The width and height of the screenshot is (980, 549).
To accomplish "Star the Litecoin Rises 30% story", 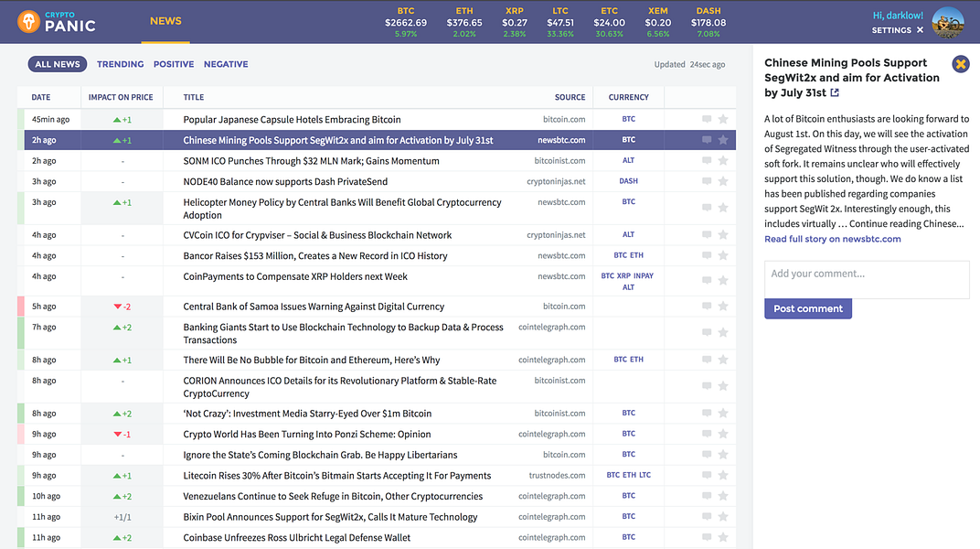I will tap(723, 475).
